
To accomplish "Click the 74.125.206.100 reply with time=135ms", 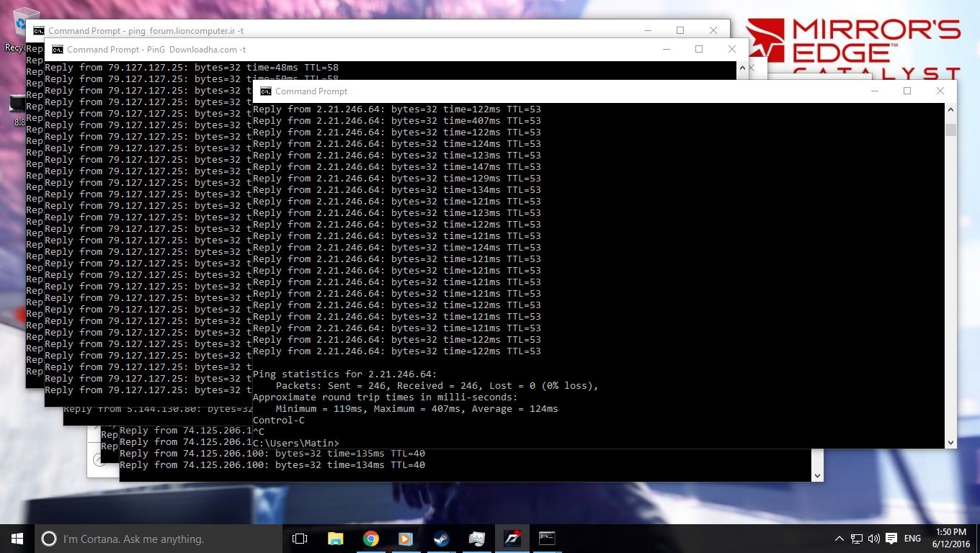I will click(x=272, y=454).
